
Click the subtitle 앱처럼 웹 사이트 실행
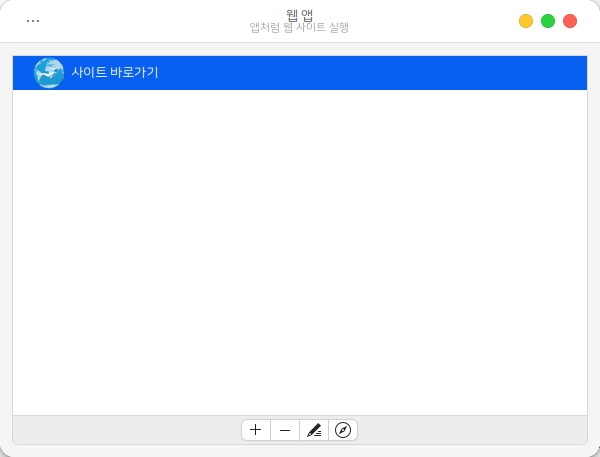pos(299,28)
